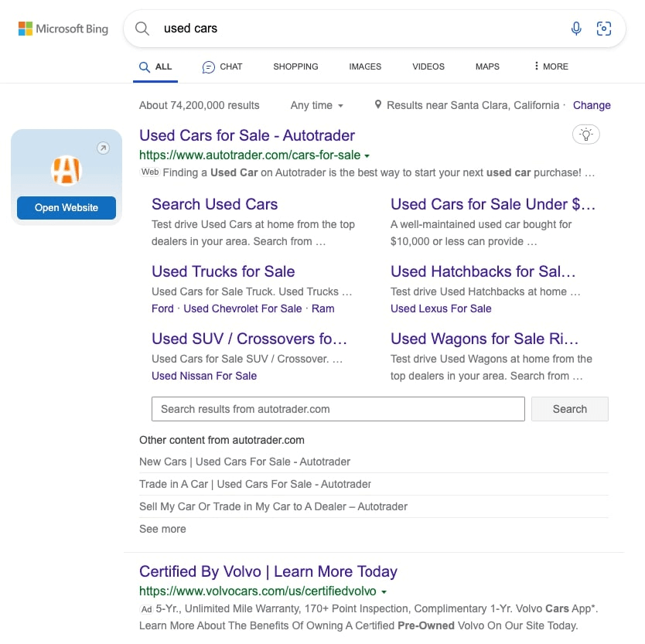Click Used Chevrolet For Sale link
The height and width of the screenshot is (644, 645).
click(243, 308)
